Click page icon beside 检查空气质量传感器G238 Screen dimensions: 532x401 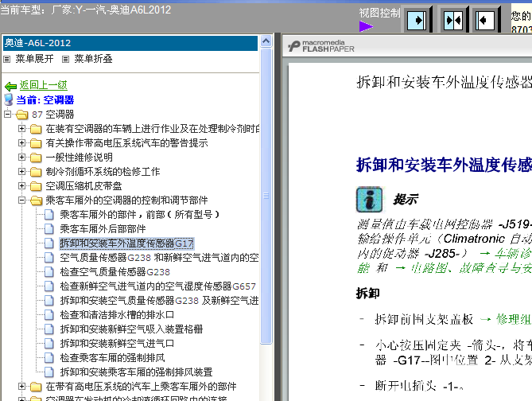pos(49,271)
